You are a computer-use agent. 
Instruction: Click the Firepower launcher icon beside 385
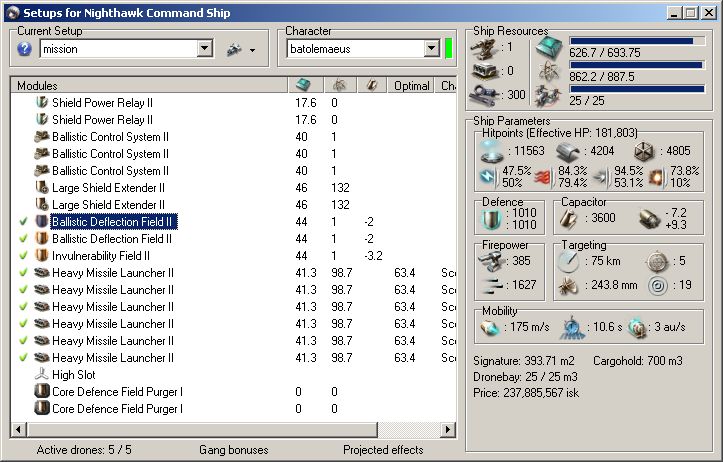point(491,262)
